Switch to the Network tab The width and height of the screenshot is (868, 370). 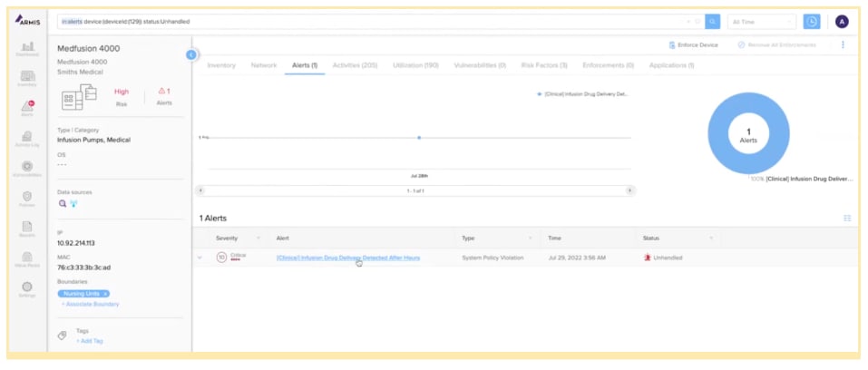tap(264, 65)
